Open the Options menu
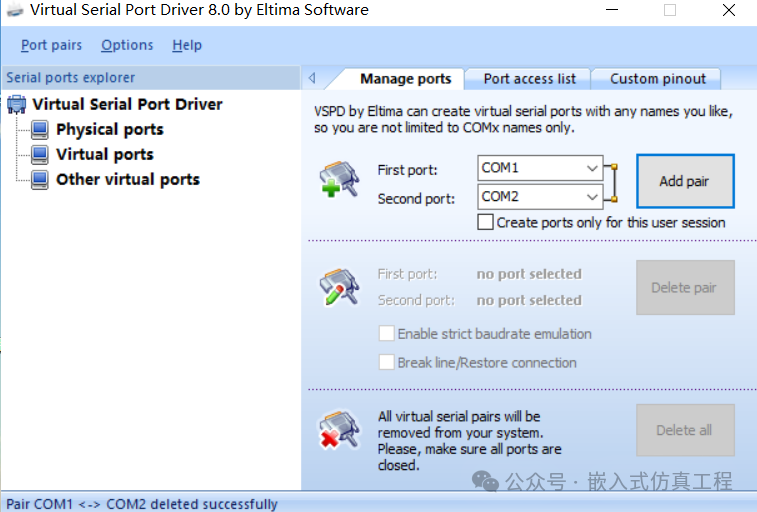The image size is (757, 512). [x=127, y=45]
